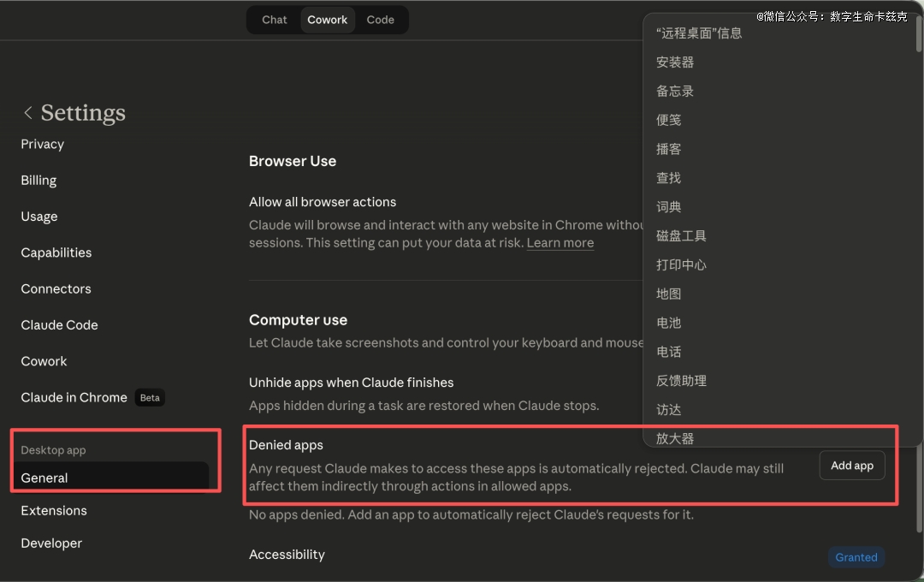Select 访达 in the app dropdown

point(669,410)
